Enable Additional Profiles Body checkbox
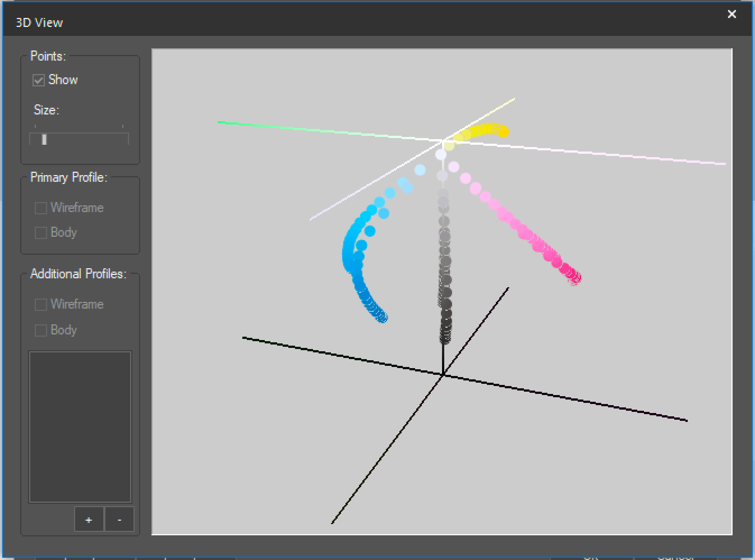Screen dimensions: 755x560 tap(40, 331)
